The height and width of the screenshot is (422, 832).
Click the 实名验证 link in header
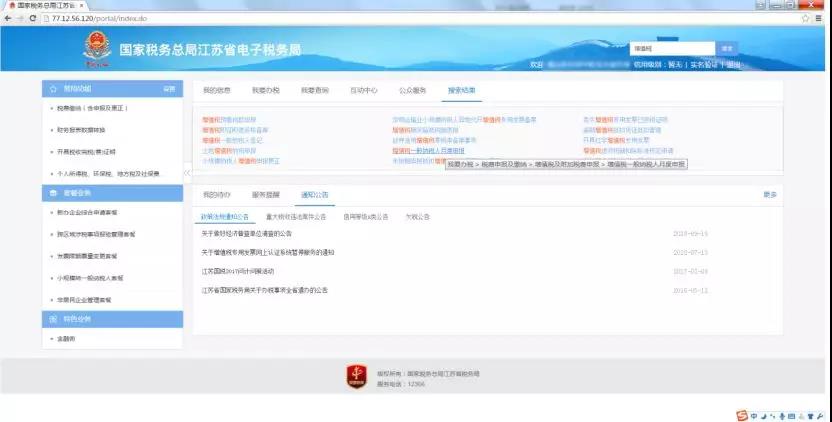[704, 65]
